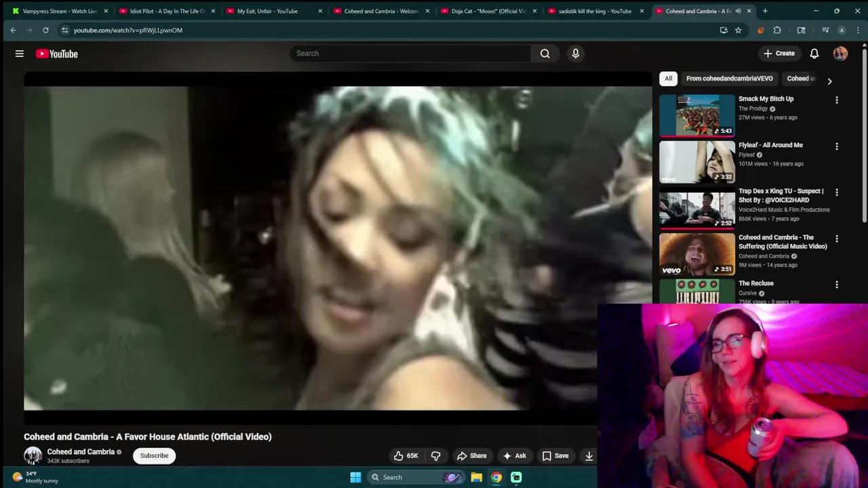
Task: Switch to Doja Cat Mooo! tab
Action: click(488, 11)
